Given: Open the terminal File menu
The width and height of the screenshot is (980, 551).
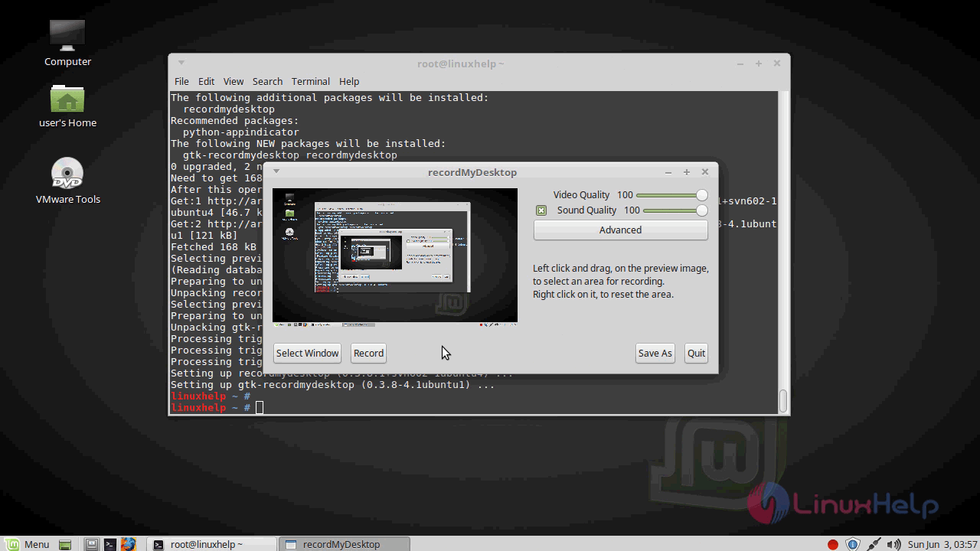Looking at the screenshot, I should coord(181,81).
